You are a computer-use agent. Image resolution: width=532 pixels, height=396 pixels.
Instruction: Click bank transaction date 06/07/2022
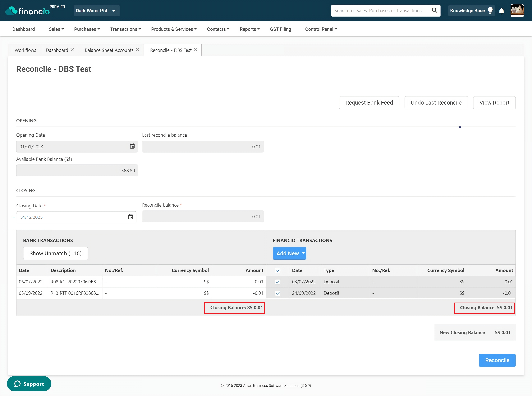tap(31, 282)
